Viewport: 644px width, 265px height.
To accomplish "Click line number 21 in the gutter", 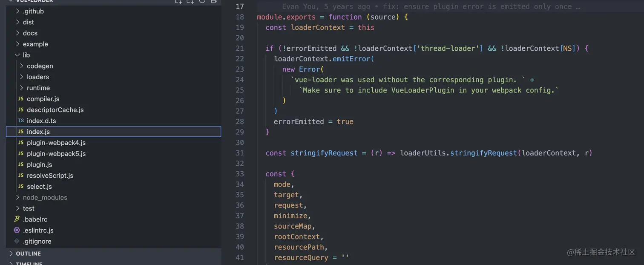I will (x=239, y=49).
